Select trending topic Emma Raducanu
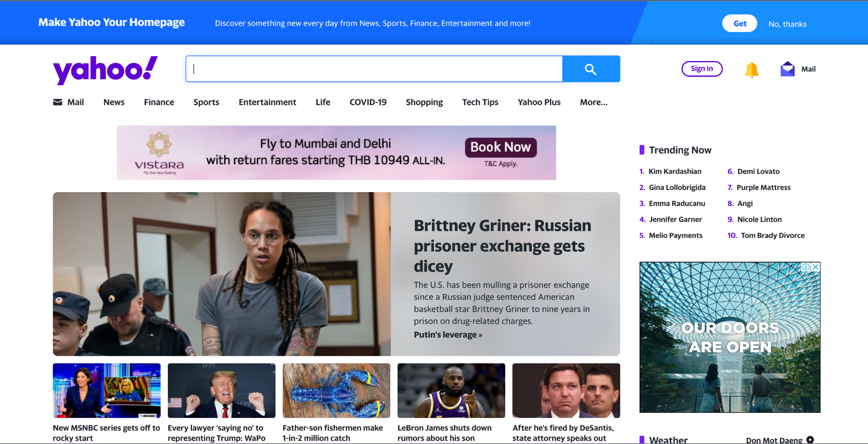Image resolution: width=868 pixels, height=444 pixels. [677, 204]
